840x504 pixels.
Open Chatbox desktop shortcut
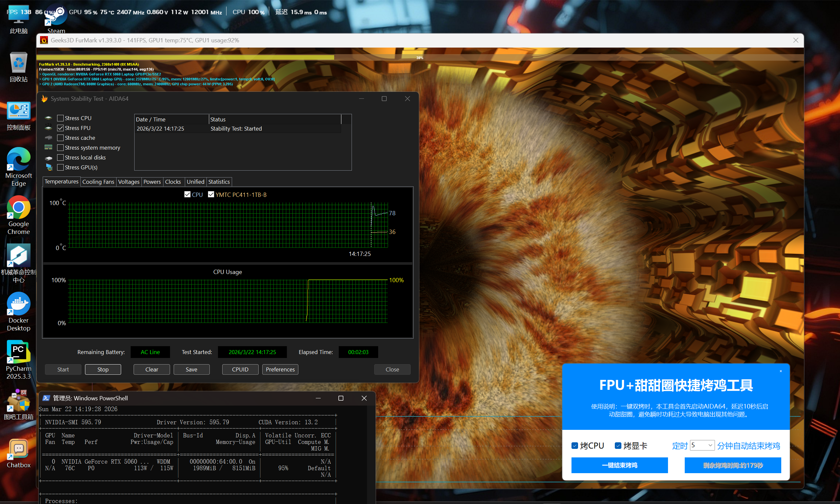coord(18,453)
